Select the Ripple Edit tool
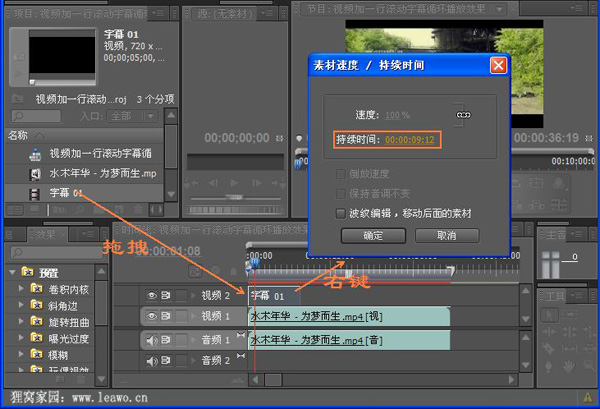The image size is (600, 409). point(549,332)
